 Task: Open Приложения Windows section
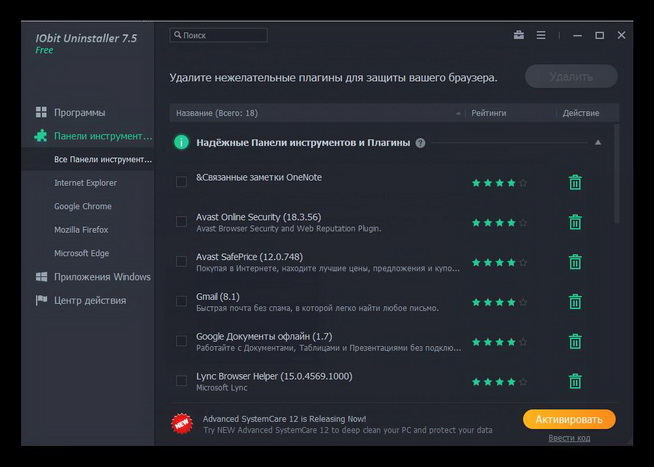tap(93, 276)
